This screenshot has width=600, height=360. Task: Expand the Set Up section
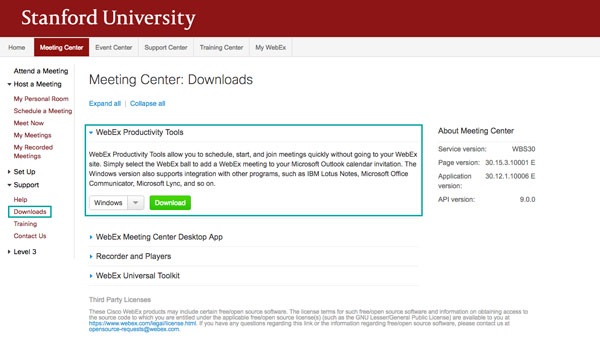coord(21,172)
